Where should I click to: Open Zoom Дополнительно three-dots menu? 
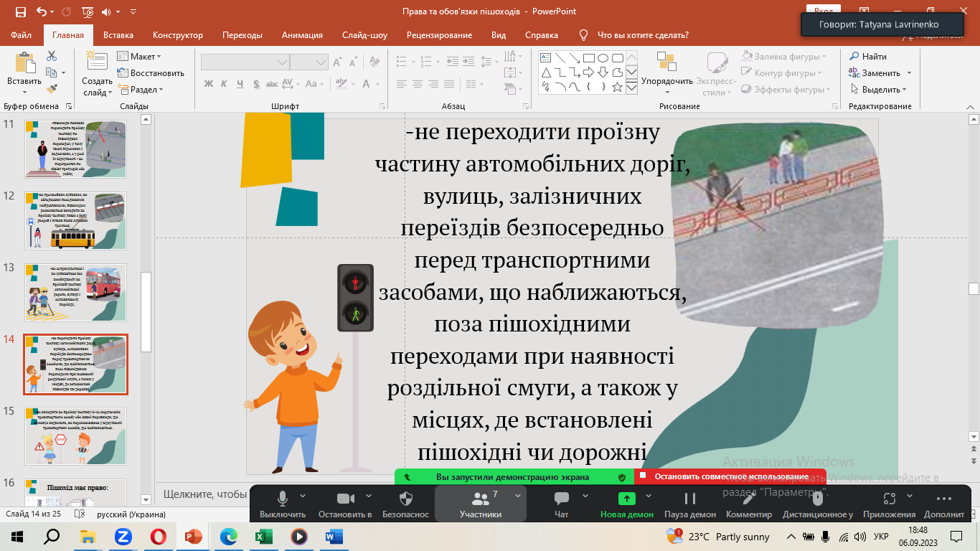(944, 504)
